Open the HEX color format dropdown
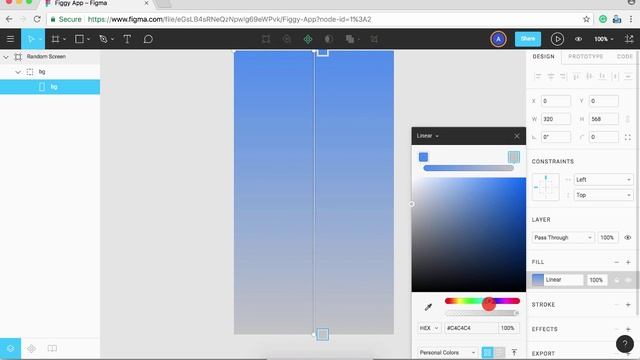Viewport: 640px width, 360px height. [x=429, y=328]
